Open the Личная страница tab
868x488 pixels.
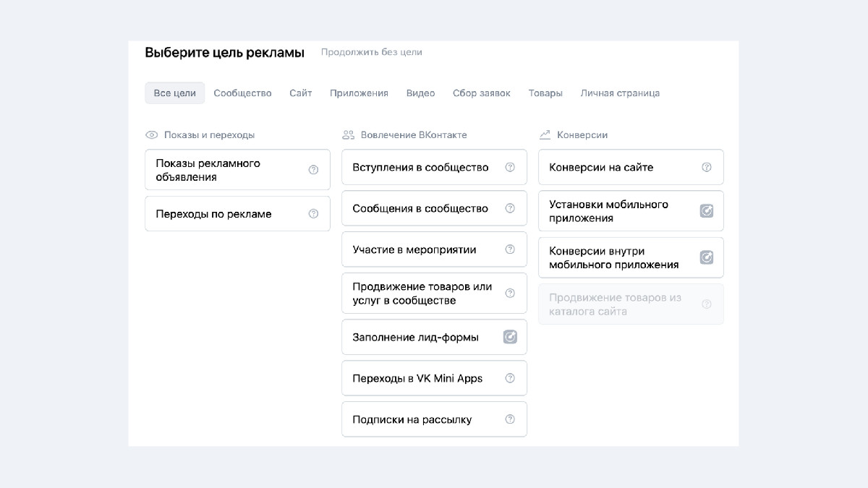[x=619, y=93]
